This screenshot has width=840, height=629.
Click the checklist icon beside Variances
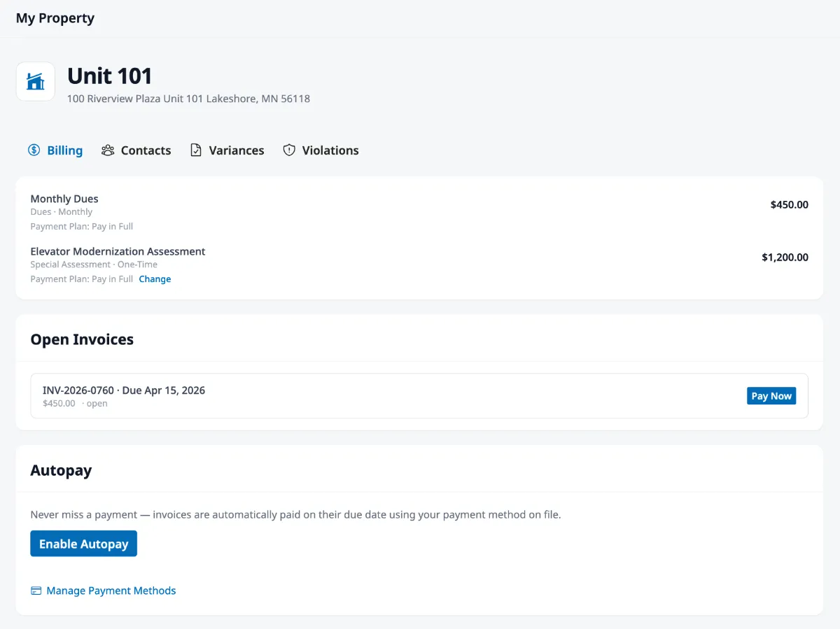pyautogui.click(x=196, y=150)
